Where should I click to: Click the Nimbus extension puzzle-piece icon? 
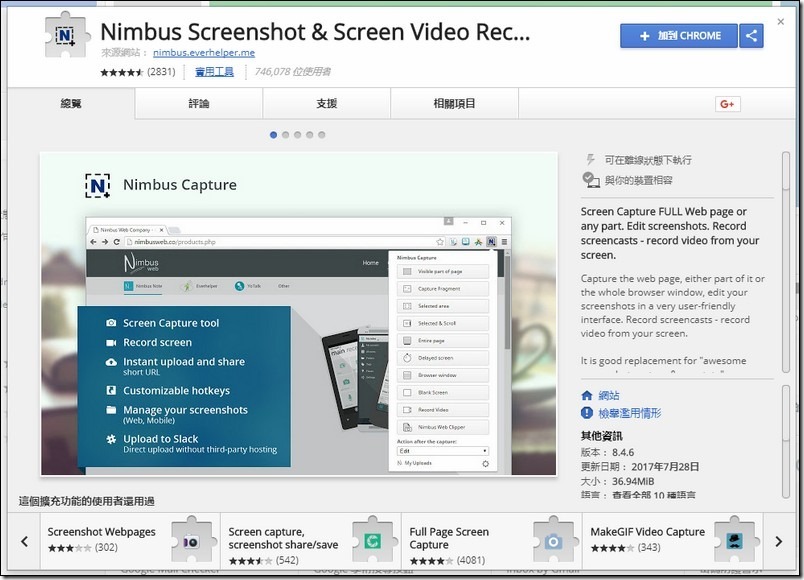pos(67,35)
